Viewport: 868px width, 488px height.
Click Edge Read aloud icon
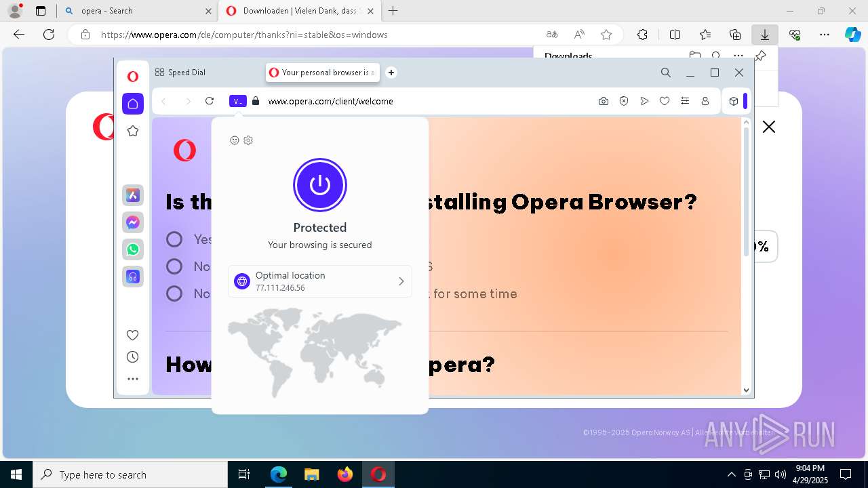(x=579, y=35)
